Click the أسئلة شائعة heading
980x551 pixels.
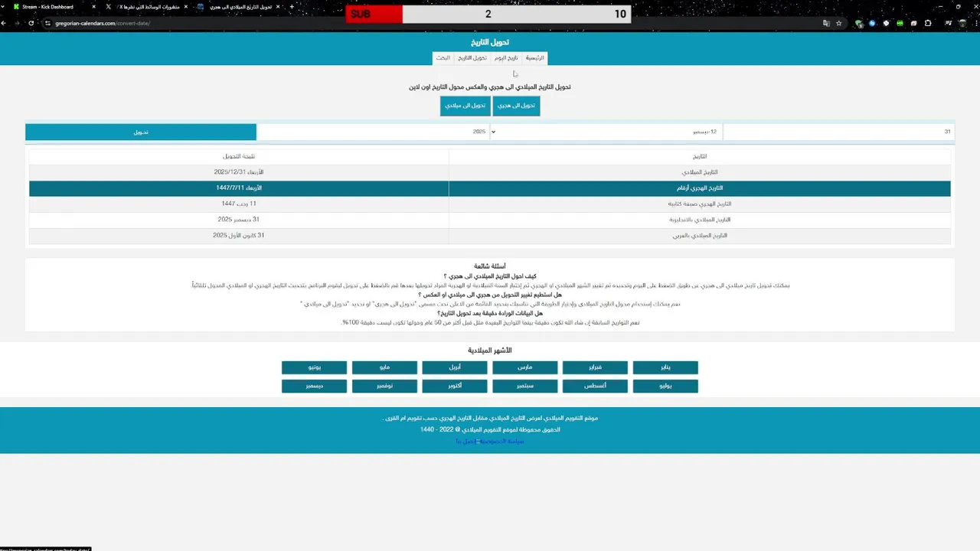coord(490,266)
